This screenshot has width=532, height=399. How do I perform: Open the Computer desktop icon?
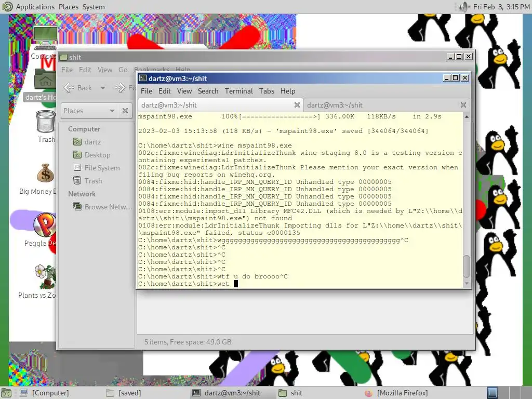coord(45,38)
